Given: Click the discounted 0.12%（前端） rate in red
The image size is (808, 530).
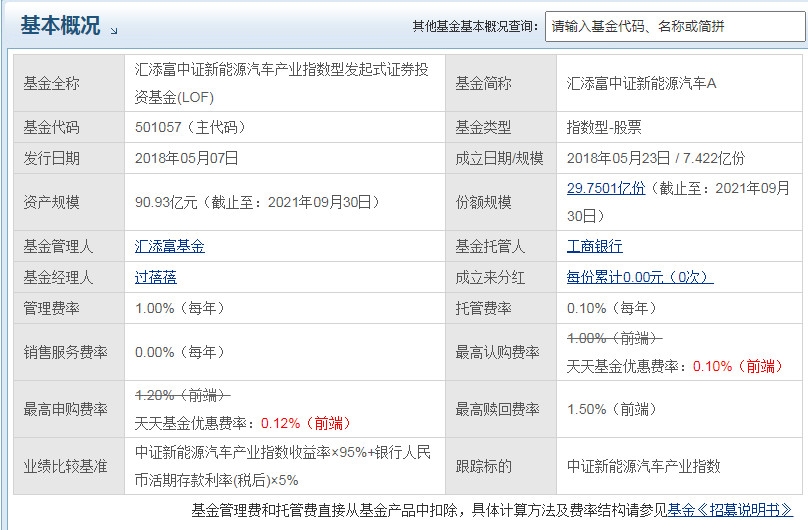Looking at the screenshot, I should tap(306, 423).
